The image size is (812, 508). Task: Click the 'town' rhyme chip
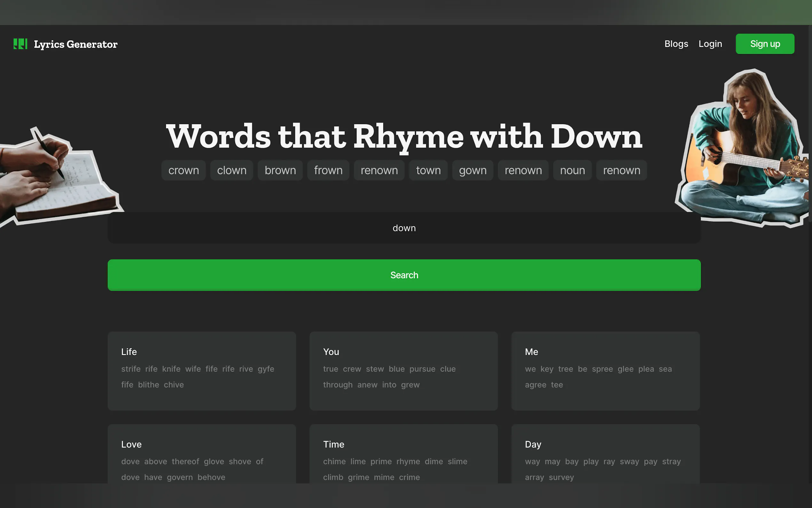pyautogui.click(x=428, y=170)
